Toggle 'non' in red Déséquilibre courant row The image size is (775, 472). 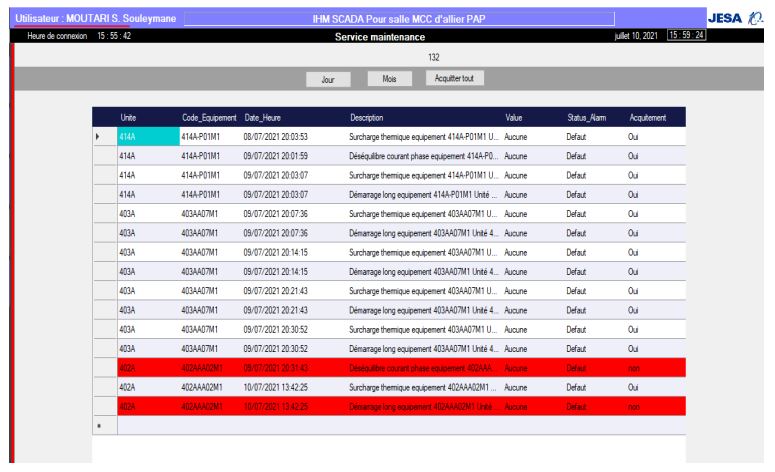point(636,368)
